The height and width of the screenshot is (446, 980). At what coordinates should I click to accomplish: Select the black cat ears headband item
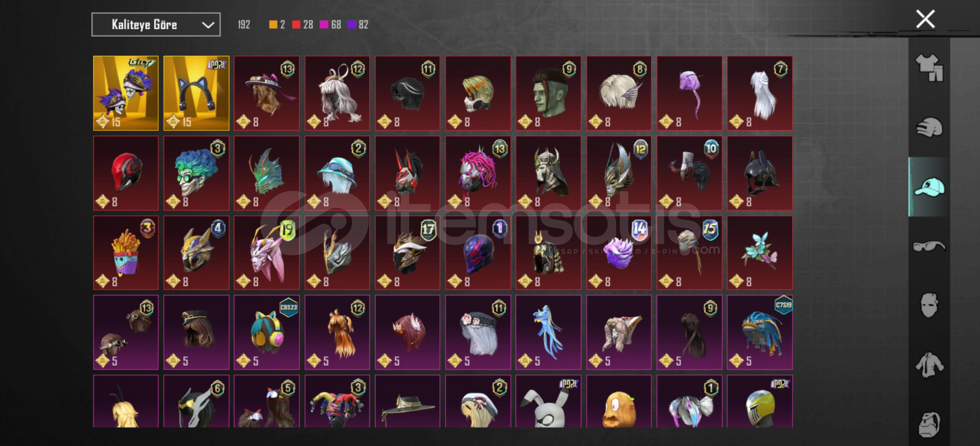tap(196, 93)
